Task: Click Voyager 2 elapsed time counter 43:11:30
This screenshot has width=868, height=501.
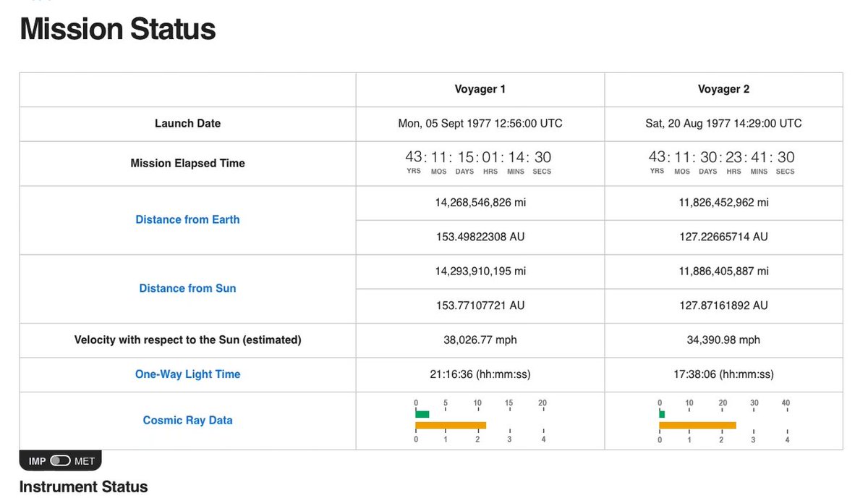Action: tap(723, 161)
